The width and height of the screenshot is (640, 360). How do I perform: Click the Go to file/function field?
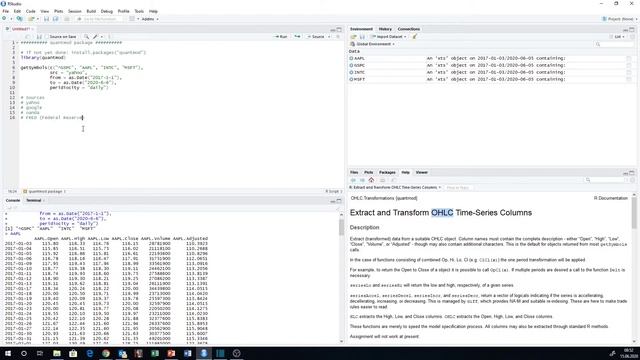point(100,19)
